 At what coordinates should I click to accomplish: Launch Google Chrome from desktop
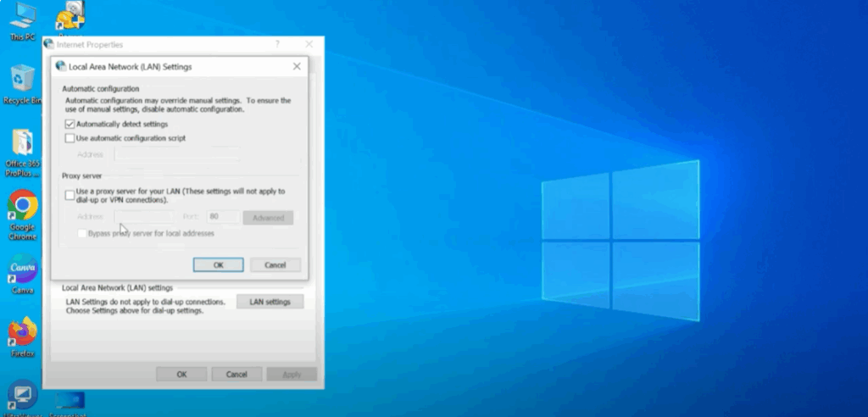click(x=23, y=215)
